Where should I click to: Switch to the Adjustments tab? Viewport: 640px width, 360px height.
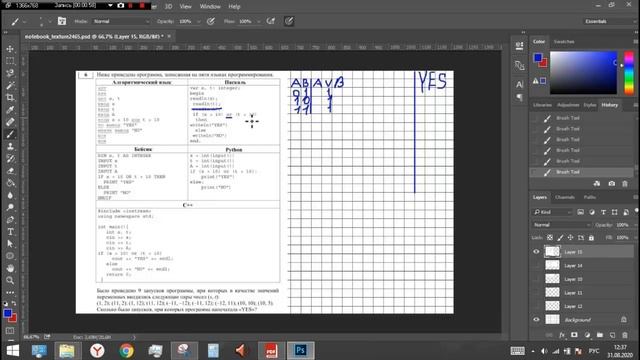point(568,105)
